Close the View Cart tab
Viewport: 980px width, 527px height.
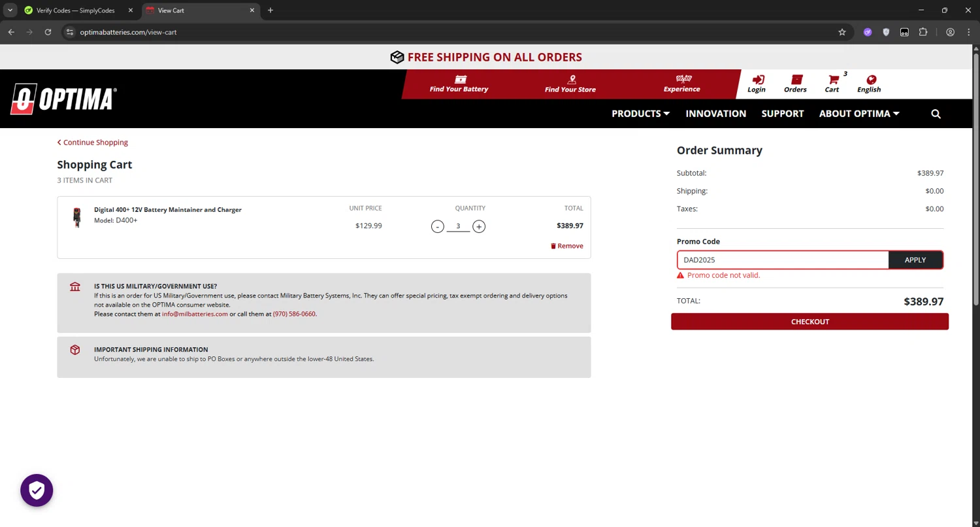(x=252, y=10)
